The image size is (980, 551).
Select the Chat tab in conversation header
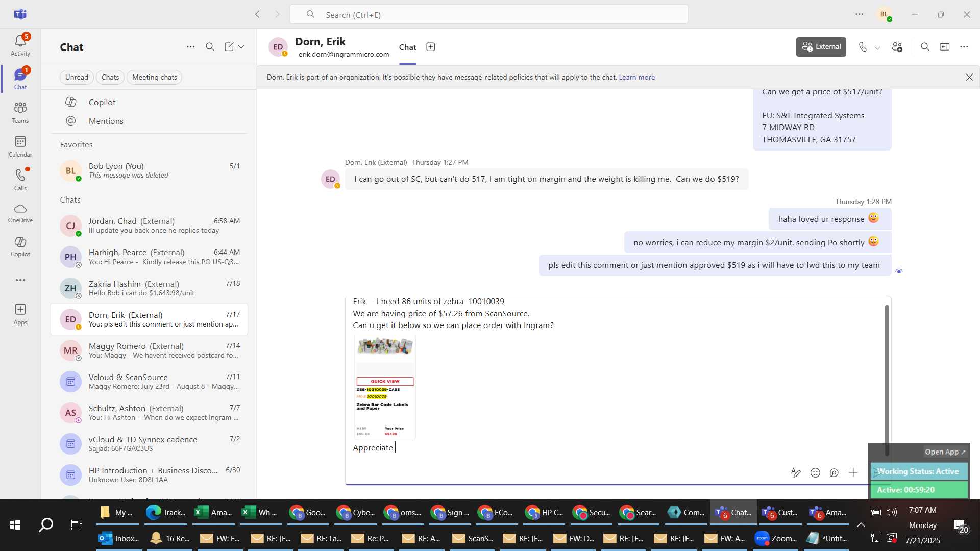click(x=407, y=47)
